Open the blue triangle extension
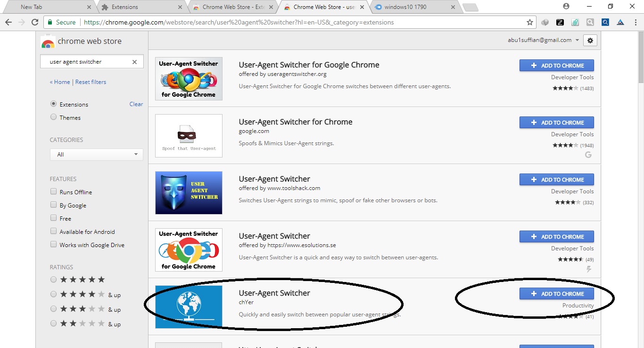 click(620, 22)
